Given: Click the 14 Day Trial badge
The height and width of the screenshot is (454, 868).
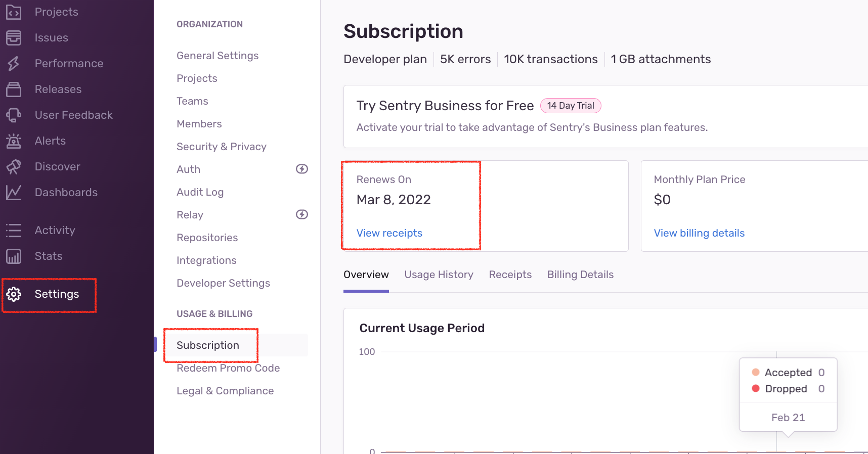Looking at the screenshot, I should 571,106.
